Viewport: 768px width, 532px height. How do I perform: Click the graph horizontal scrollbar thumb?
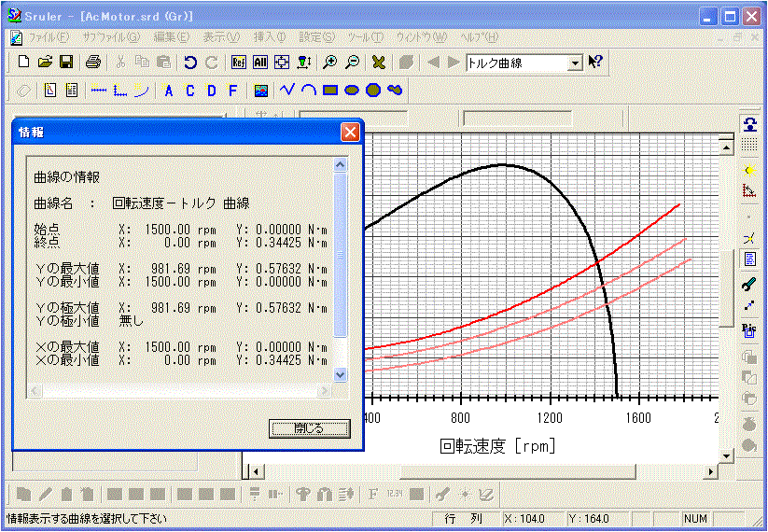tap(518, 472)
